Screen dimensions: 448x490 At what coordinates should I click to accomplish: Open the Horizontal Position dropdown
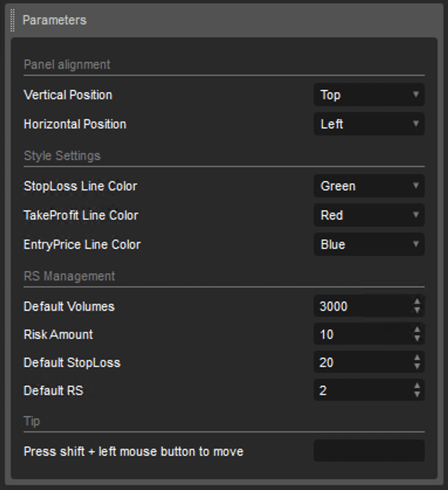(x=369, y=124)
